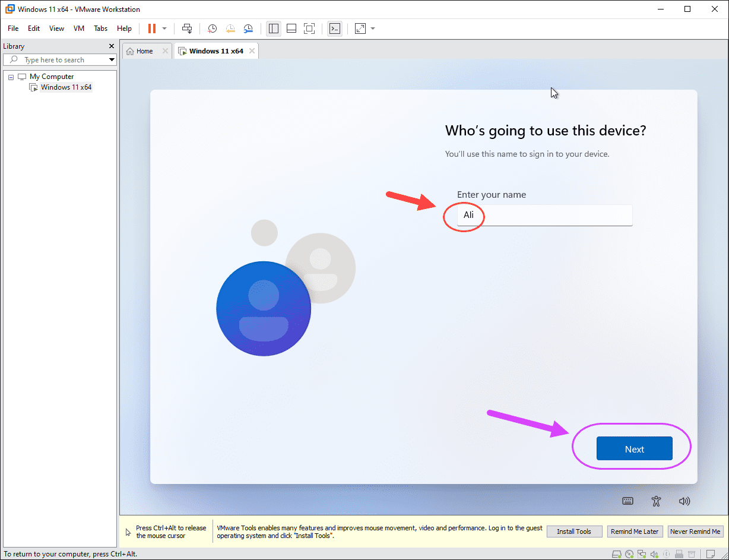The height and width of the screenshot is (560, 729).
Task: Open the Snapshot Manager wrench-clock icon
Action: [248, 29]
